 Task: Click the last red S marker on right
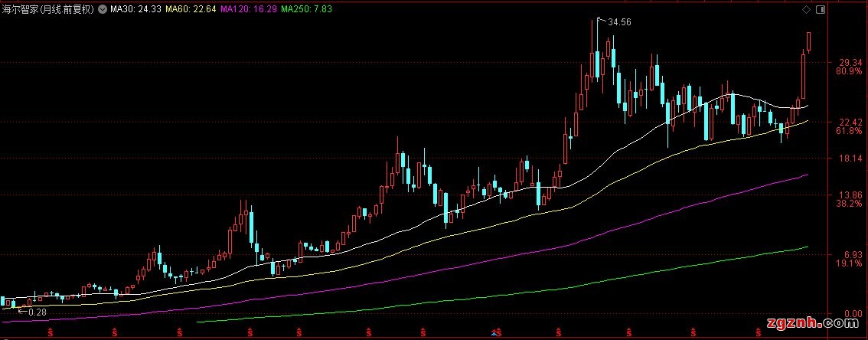pos(758,333)
